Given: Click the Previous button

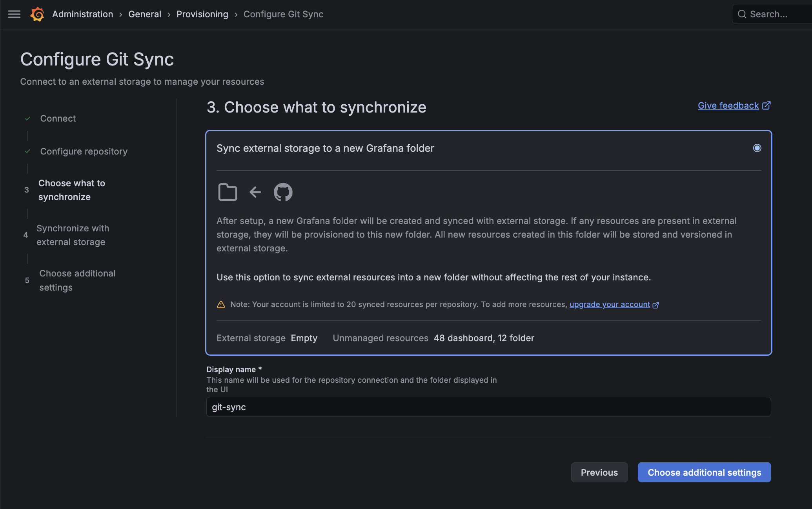Looking at the screenshot, I should click(599, 473).
